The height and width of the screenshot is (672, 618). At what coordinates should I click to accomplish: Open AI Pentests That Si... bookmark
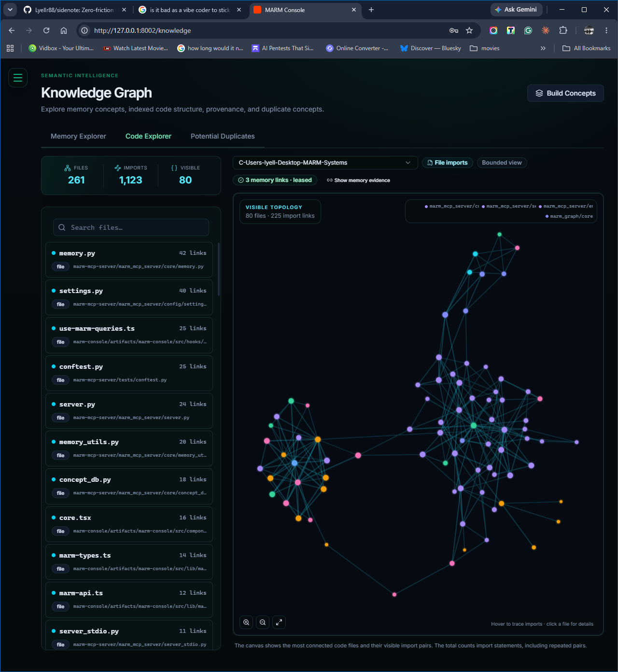pos(283,48)
